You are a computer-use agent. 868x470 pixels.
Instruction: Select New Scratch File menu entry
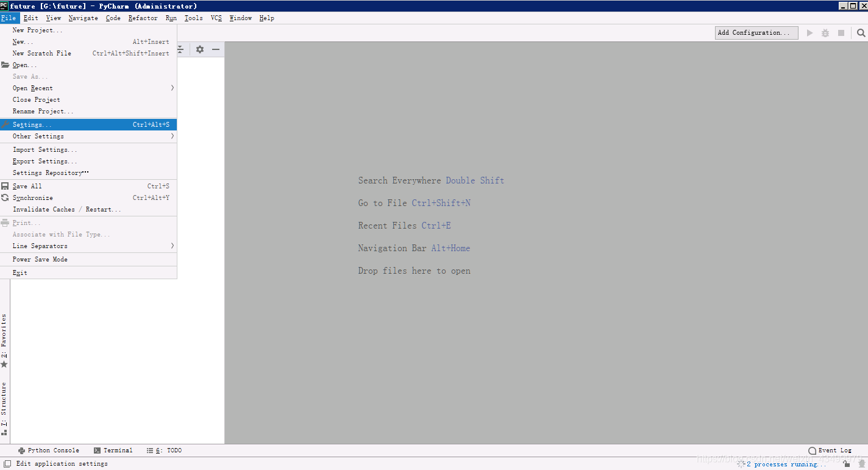pos(88,53)
